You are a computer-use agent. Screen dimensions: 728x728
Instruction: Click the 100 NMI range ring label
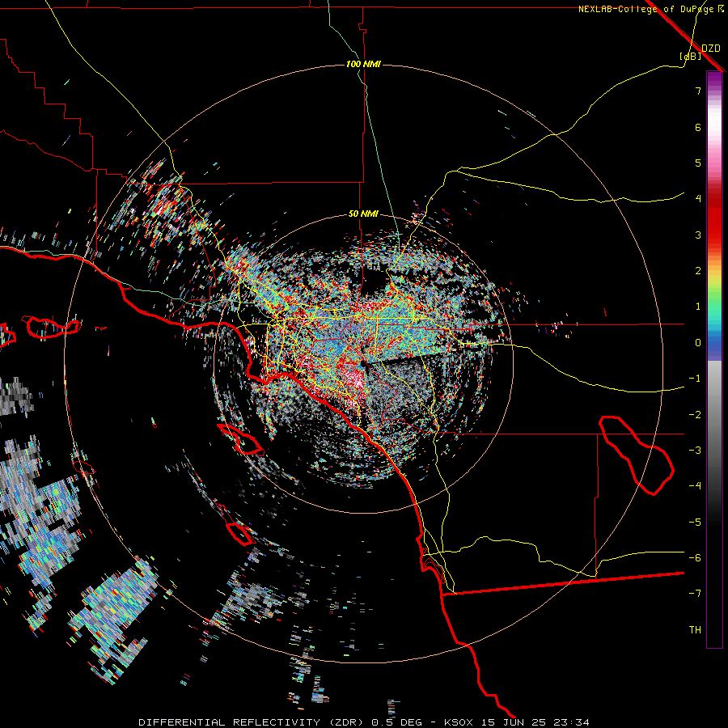(x=363, y=64)
